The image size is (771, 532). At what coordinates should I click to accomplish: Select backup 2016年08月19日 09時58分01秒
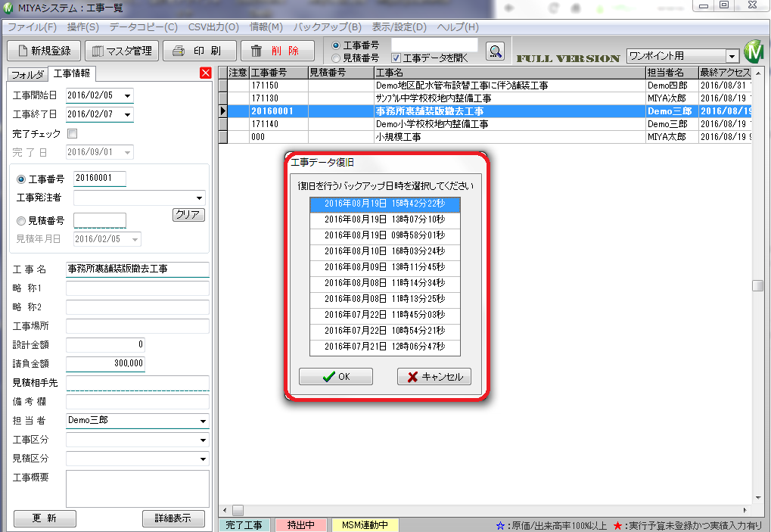385,235
